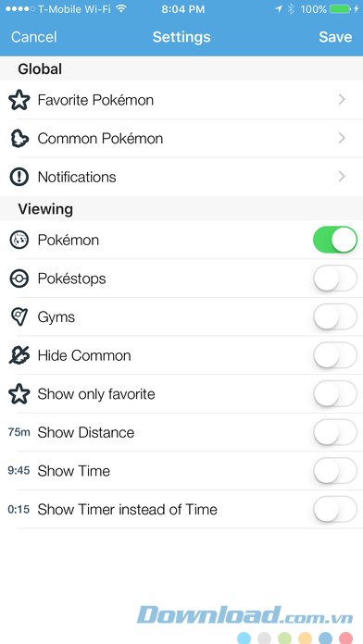Click the exclamation Notifications icon
Viewport: 363px width, 644px height.
click(x=19, y=177)
